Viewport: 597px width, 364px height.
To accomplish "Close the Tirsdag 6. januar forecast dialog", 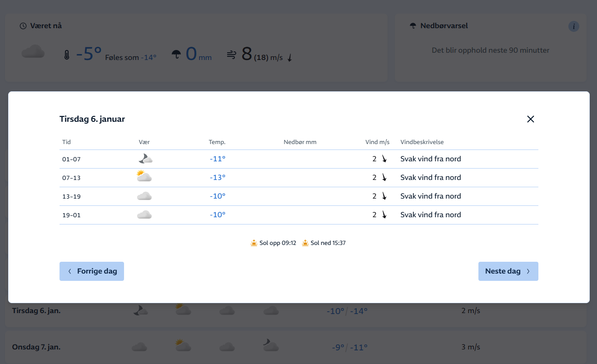I will [x=530, y=119].
